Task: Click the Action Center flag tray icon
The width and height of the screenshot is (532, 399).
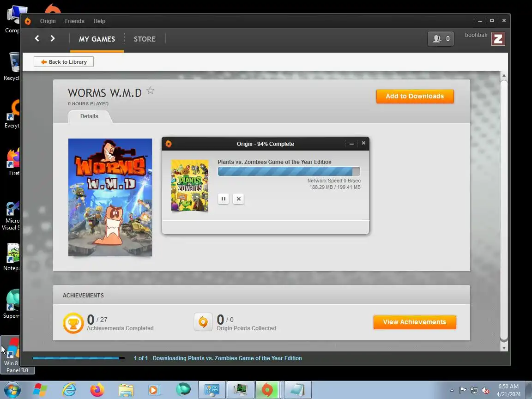Action: [463, 390]
